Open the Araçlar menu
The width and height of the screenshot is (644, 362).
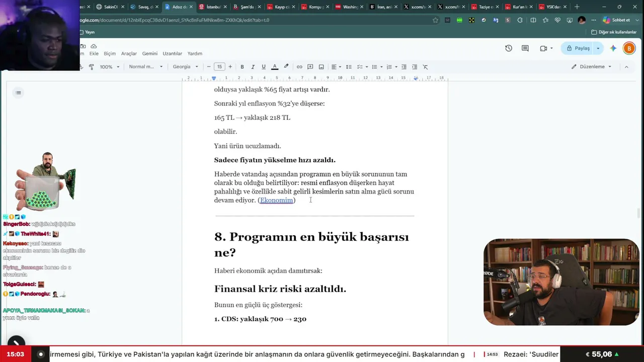click(129, 54)
